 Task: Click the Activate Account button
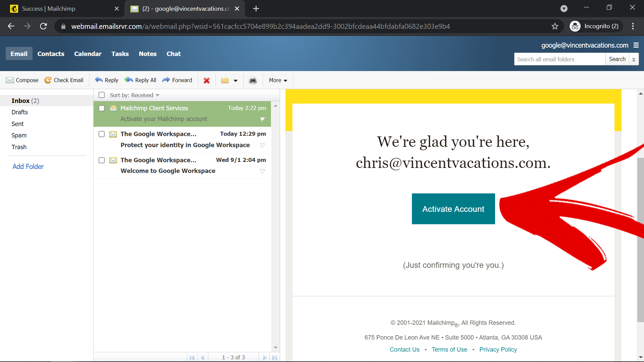(x=453, y=209)
